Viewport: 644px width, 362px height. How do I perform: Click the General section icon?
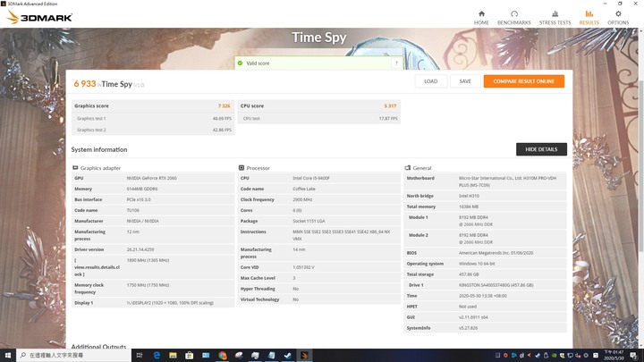(x=408, y=168)
